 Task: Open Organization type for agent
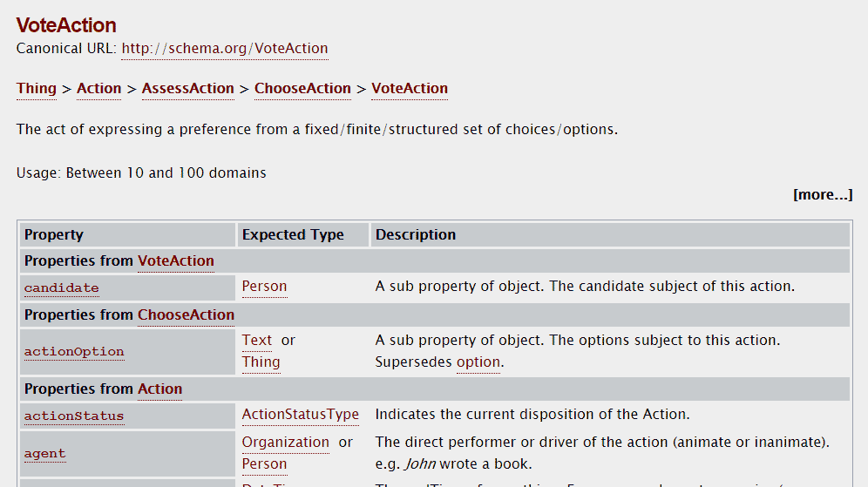point(286,443)
